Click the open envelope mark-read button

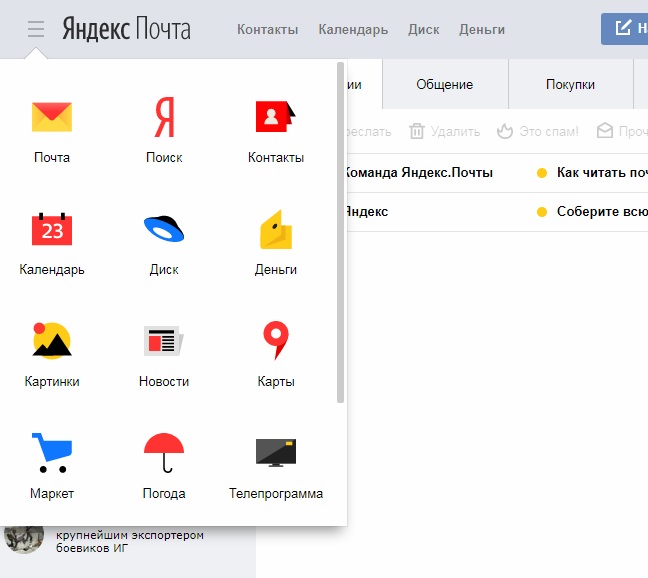622,131
